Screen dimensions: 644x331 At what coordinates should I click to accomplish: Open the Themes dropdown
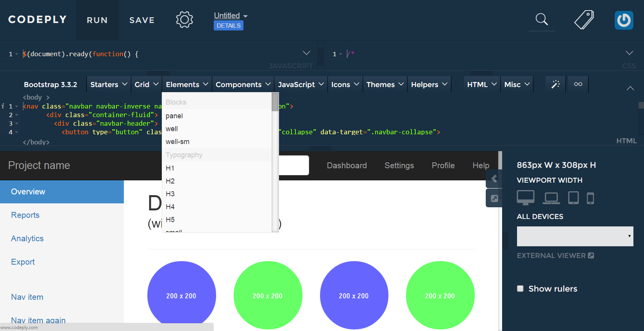[x=385, y=84]
